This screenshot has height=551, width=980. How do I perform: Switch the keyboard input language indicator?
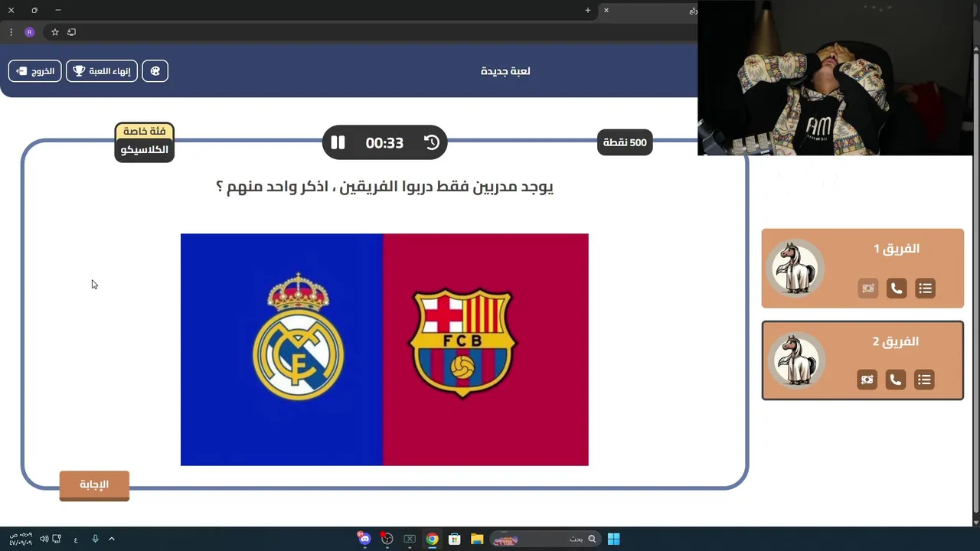point(76,540)
